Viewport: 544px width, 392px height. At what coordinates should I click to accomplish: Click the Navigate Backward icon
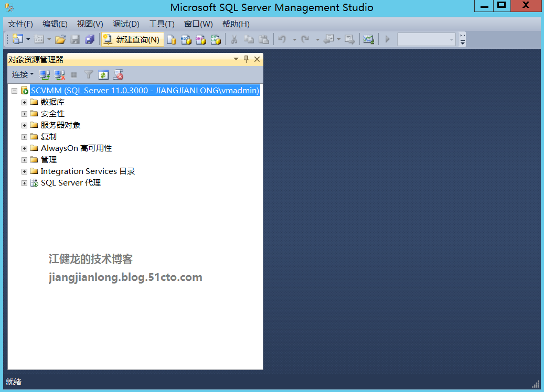point(328,39)
